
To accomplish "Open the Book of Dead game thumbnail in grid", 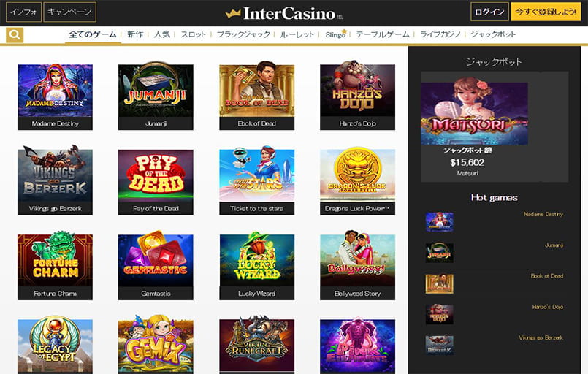I will click(x=257, y=91).
